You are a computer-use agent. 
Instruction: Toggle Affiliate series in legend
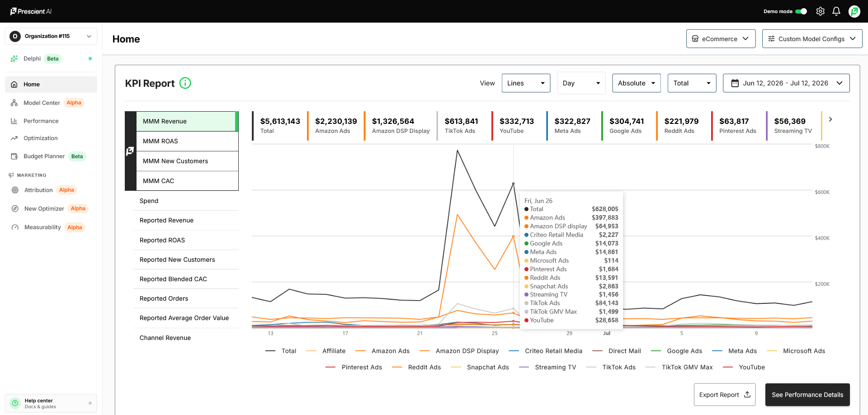[x=326, y=351]
